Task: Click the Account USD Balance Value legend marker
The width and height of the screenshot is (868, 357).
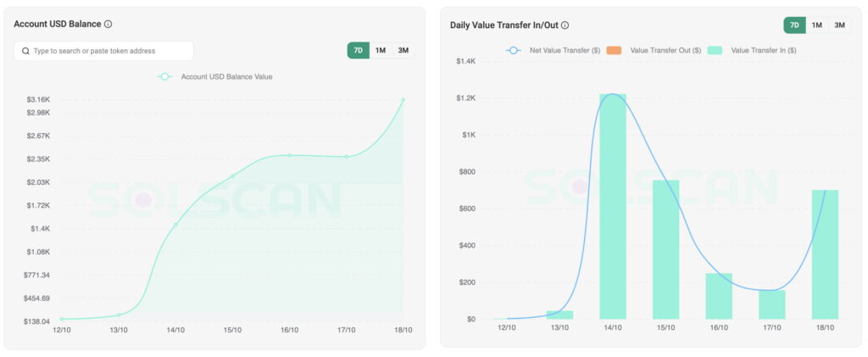Action: click(165, 76)
